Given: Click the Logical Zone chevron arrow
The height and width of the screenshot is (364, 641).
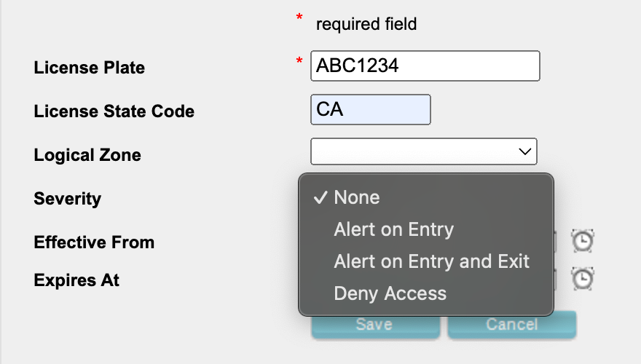Looking at the screenshot, I should click(524, 151).
